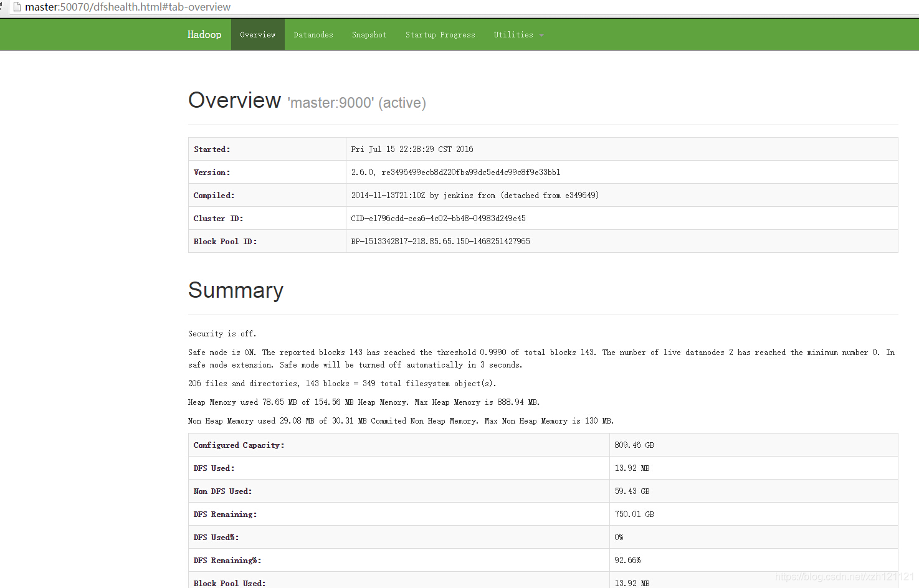Click the 'Cluster ID:' row label

point(218,218)
